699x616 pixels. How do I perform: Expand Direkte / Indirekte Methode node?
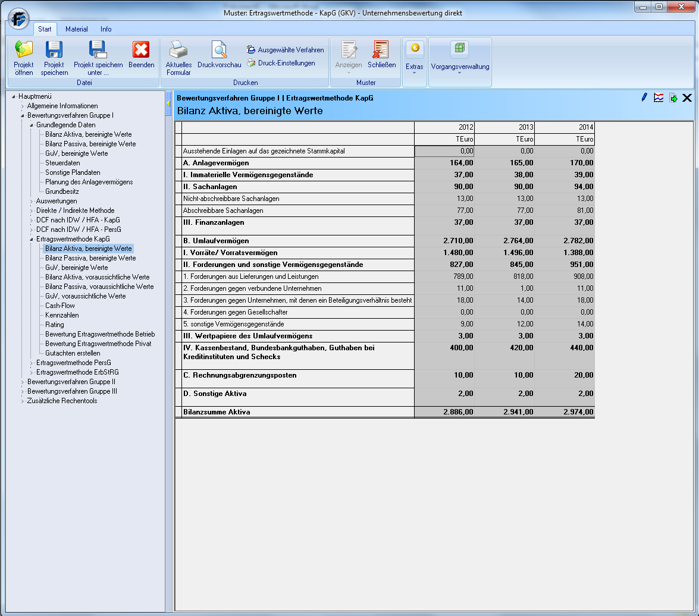pos(31,210)
